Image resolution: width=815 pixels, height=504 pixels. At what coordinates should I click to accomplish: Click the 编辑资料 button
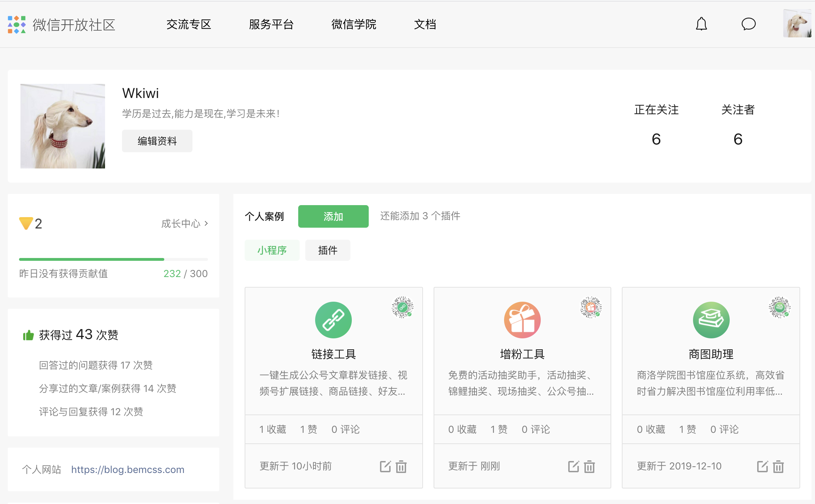pyautogui.click(x=157, y=141)
